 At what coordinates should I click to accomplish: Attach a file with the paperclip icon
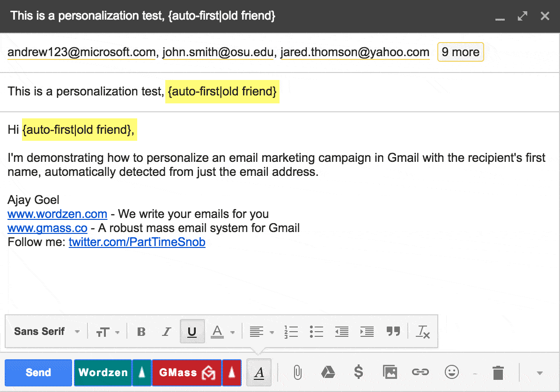coord(297,372)
